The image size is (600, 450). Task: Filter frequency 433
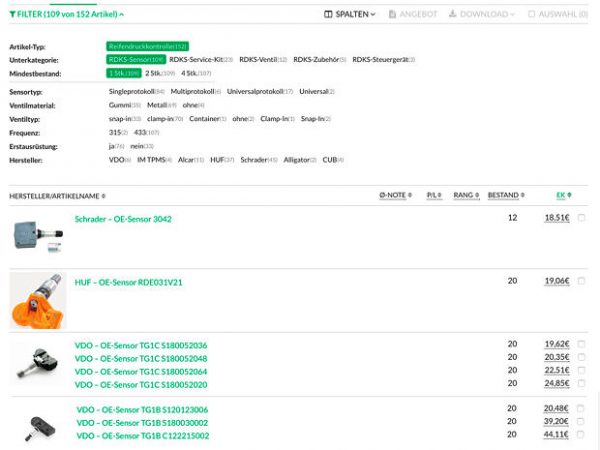coord(147,132)
